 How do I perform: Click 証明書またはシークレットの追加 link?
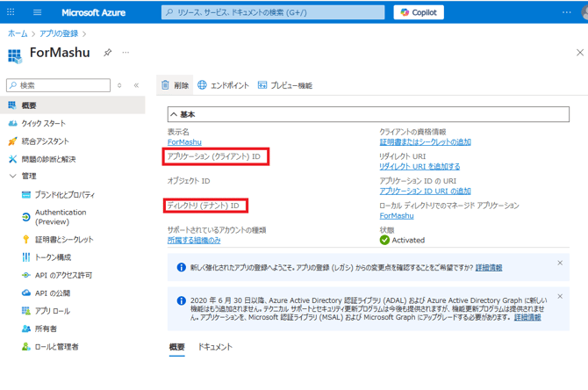pyautogui.click(x=425, y=141)
